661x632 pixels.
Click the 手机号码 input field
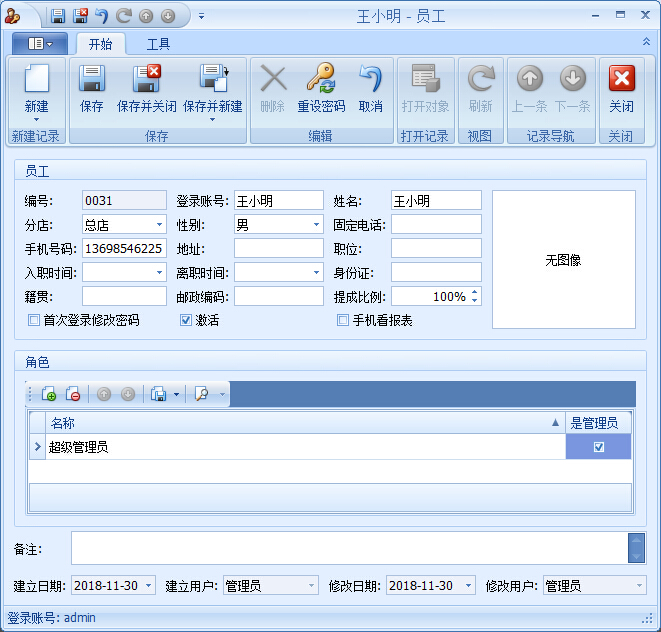tap(124, 249)
